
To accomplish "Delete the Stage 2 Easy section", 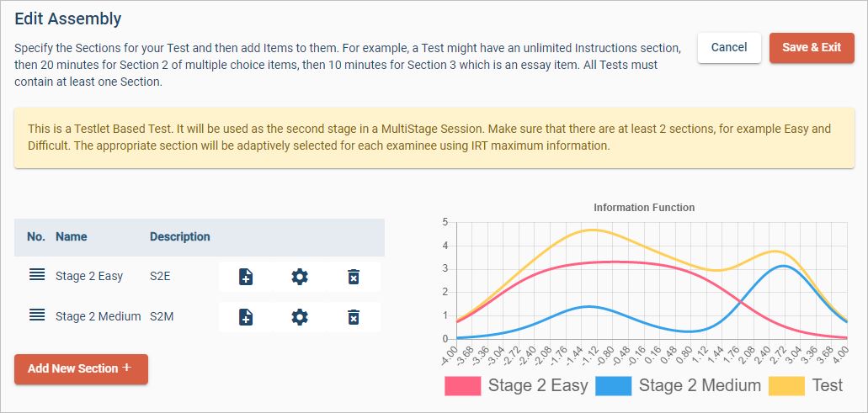I will tap(354, 277).
